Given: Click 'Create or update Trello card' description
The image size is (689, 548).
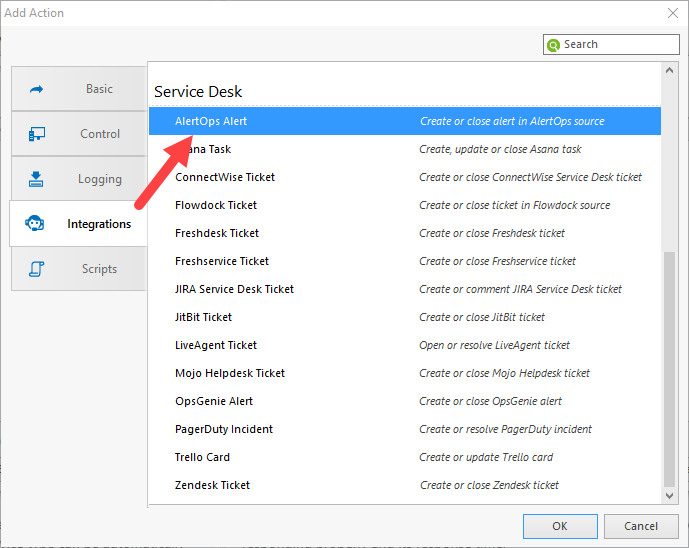Looking at the screenshot, I should [x=486, y=457].
